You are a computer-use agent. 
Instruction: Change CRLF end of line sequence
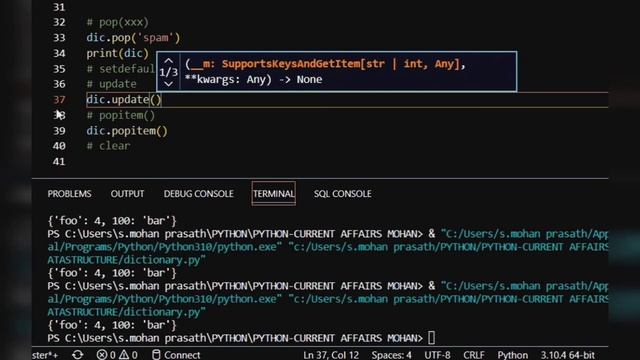(x=474, y=355)
